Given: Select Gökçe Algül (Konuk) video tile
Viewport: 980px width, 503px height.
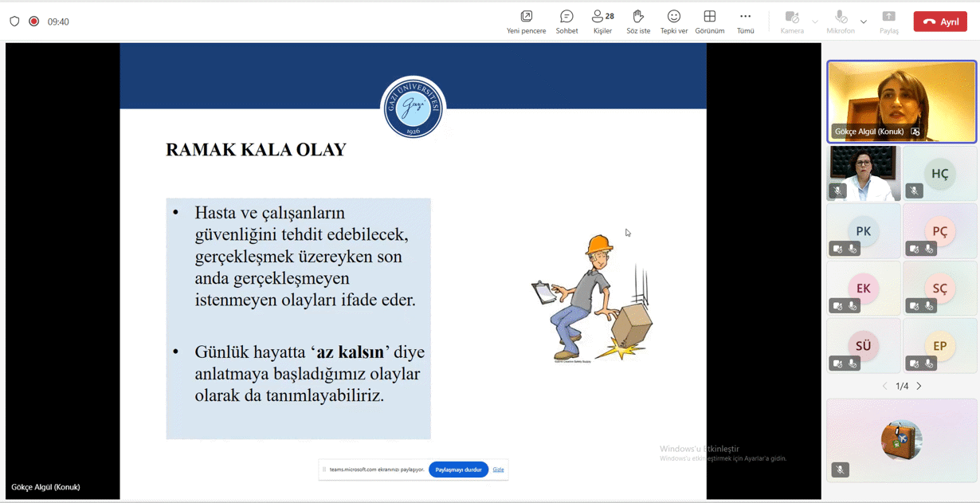Looking at the screenshot, I should click(x=902, y=101).
